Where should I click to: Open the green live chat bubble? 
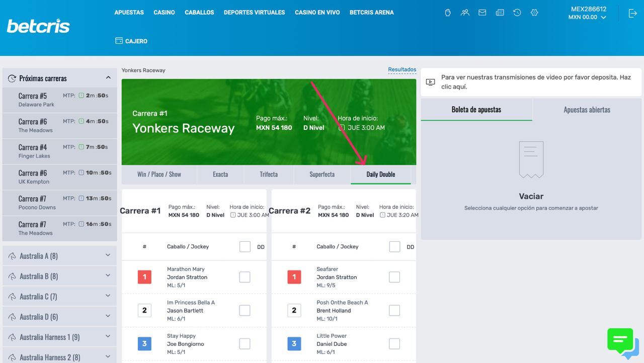tap(620, 340)
